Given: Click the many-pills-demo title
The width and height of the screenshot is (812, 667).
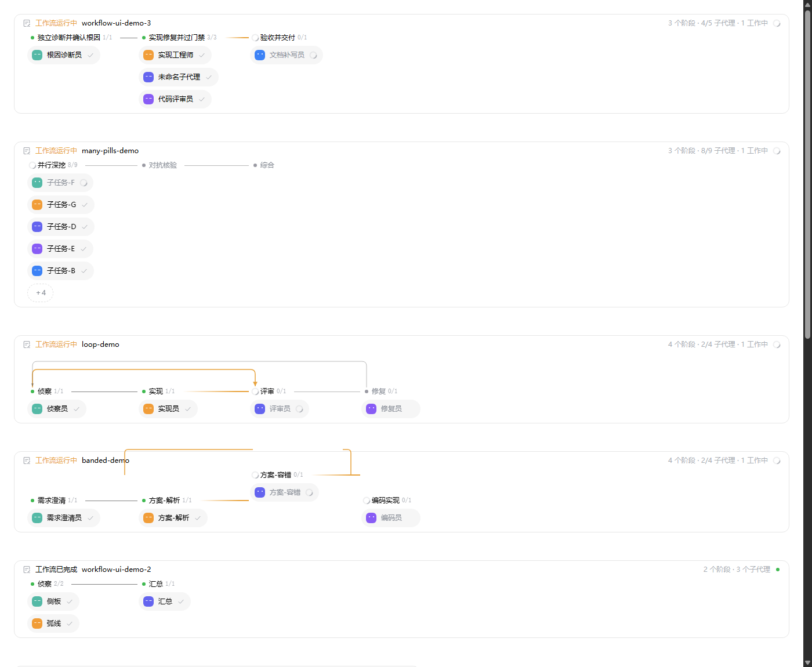Looking at the screenshot, I should (110, 151).
